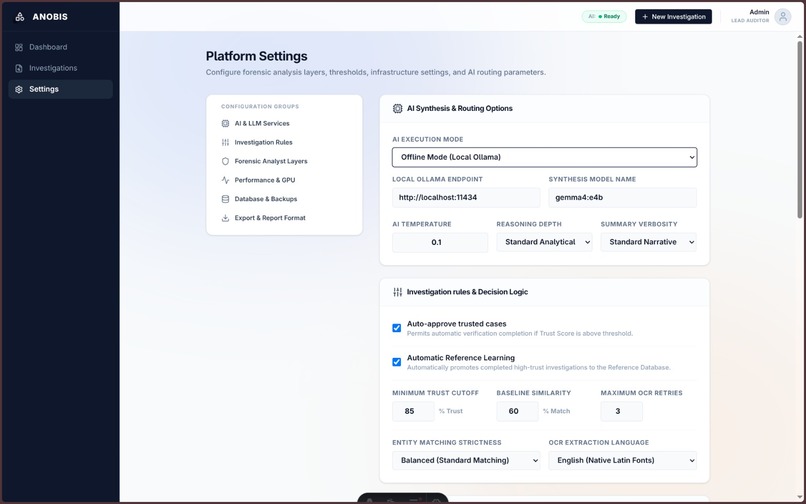Select Forensic Analyst Layers group
This screenshot has height=504, width=806.
point(284,161)
